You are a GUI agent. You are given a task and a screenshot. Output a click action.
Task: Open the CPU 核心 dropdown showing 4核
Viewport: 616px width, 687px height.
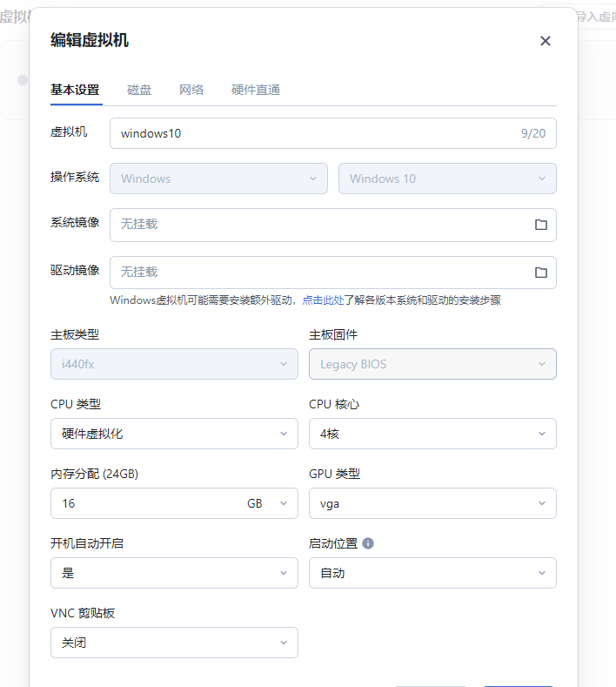point(432,434)
